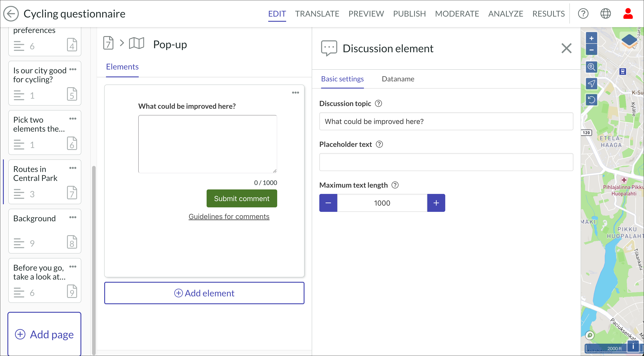Screen dimensions: 644x356
Task: Reset map view with rotate icon
Action: pyautogui.click(x=591, y=100)
